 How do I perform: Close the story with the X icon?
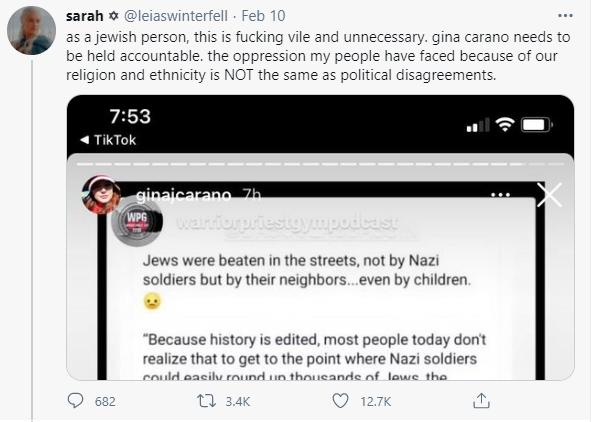(549, 195)
